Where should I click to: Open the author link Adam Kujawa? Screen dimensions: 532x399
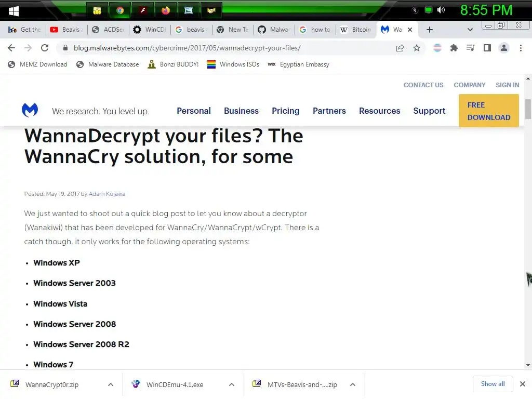point(107,194)
